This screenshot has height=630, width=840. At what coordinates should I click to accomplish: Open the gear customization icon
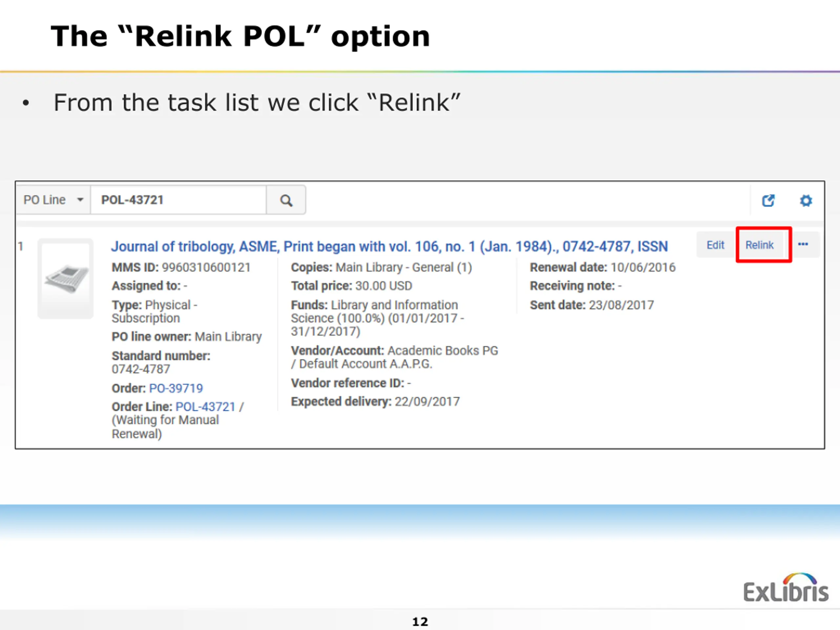[x=806, y=200]
